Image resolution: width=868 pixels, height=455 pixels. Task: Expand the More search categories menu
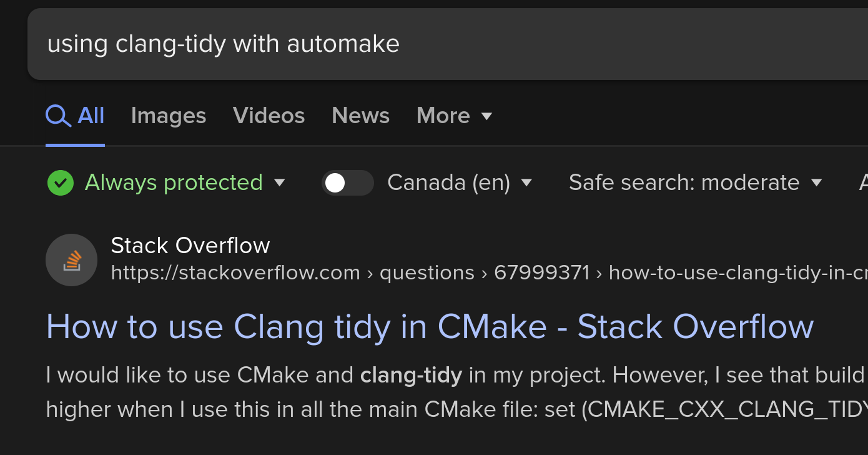(443, 116)
